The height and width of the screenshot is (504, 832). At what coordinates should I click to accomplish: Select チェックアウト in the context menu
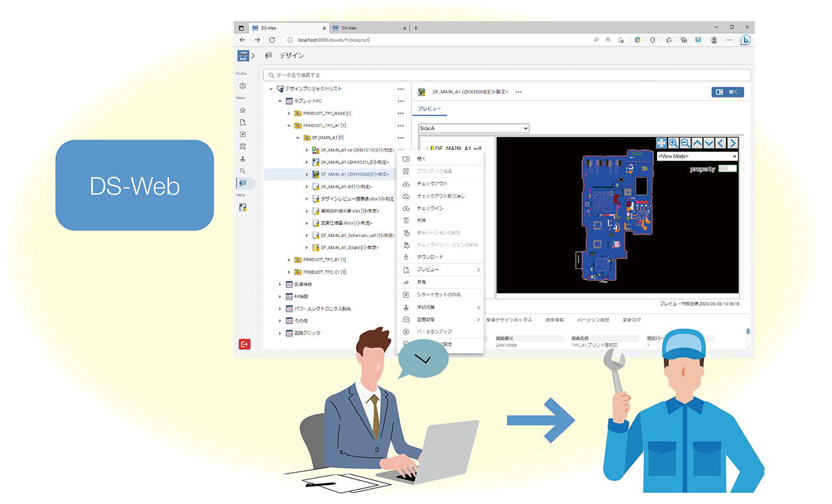click(432, 184)
